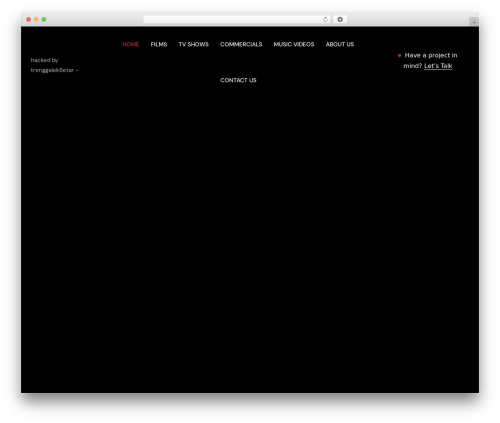
Task: Open the MUSIC VIDEOS page
Action: click(294, 44)
